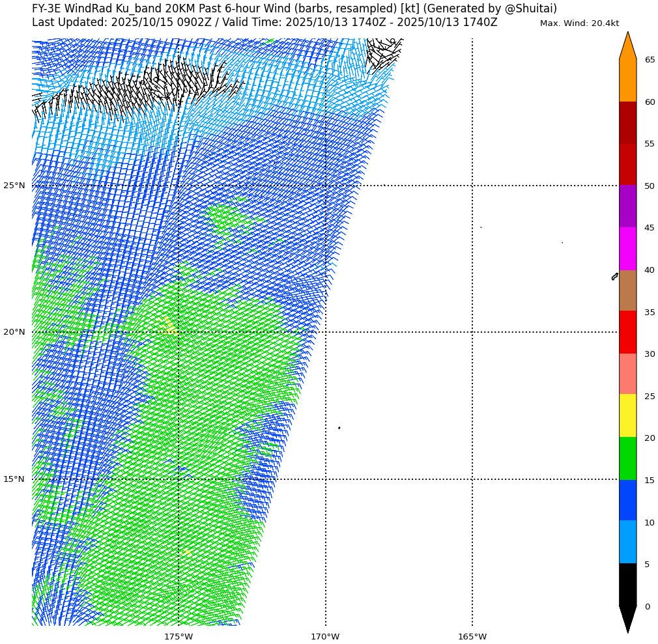Click the black 0-5 kt colorbar segment

click(x=627, y=585)
